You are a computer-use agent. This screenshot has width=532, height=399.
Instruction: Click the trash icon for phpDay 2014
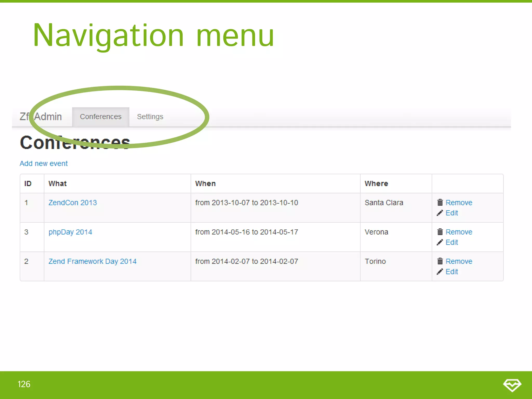pyautogui.click(x=440, y=232)
